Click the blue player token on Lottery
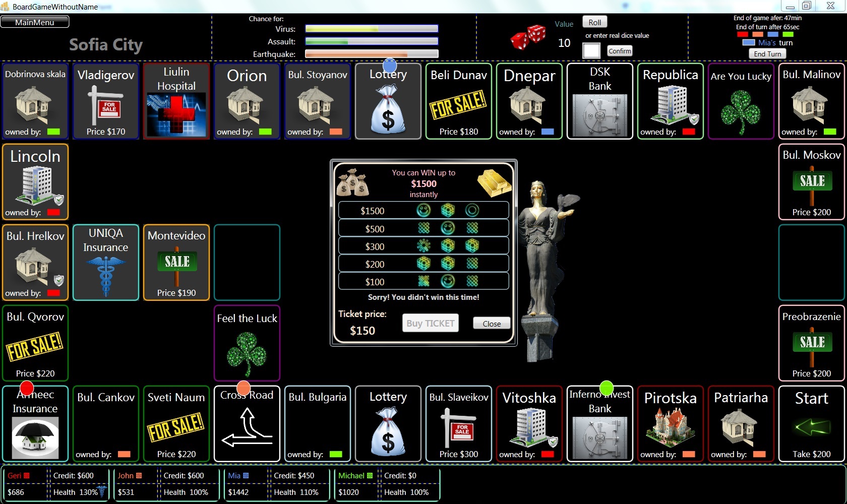This screenshot has width=847, height=504. tap(390, 66)
